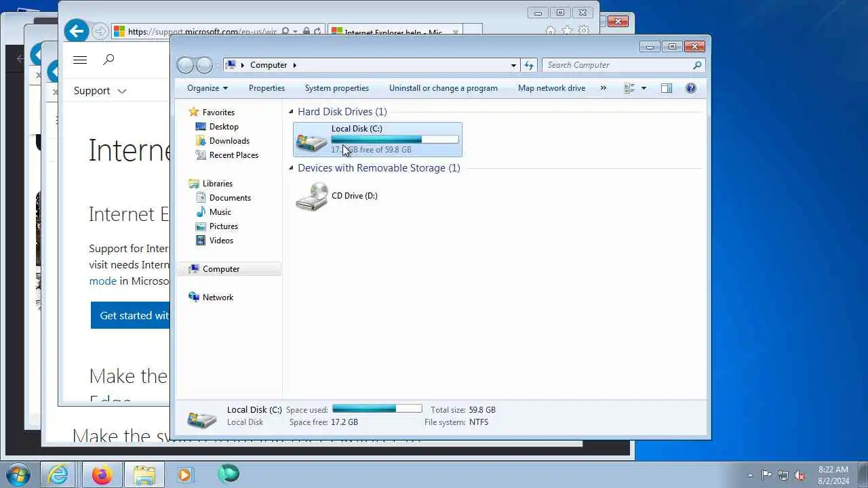Click the network tray icon
Image resolution: width=868 pixels, height=488 pixels.
(x=783, y=475)
